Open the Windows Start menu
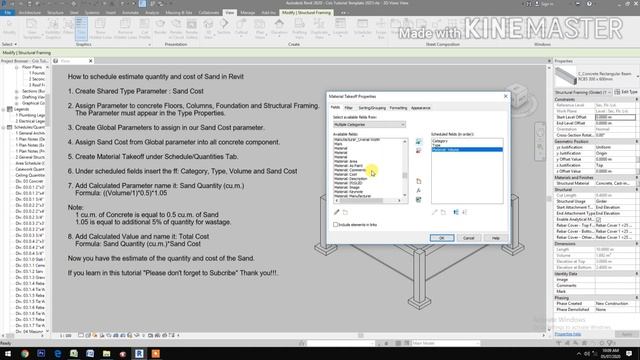640x360 pixels. (8, 353)
